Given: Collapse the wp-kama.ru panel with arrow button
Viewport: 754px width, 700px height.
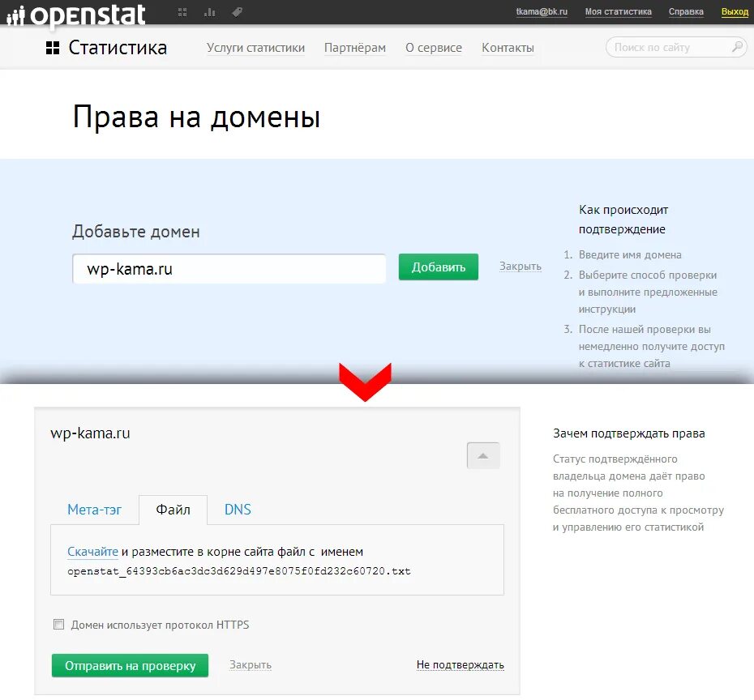Looking at the screenshot, I should (483, 455).
